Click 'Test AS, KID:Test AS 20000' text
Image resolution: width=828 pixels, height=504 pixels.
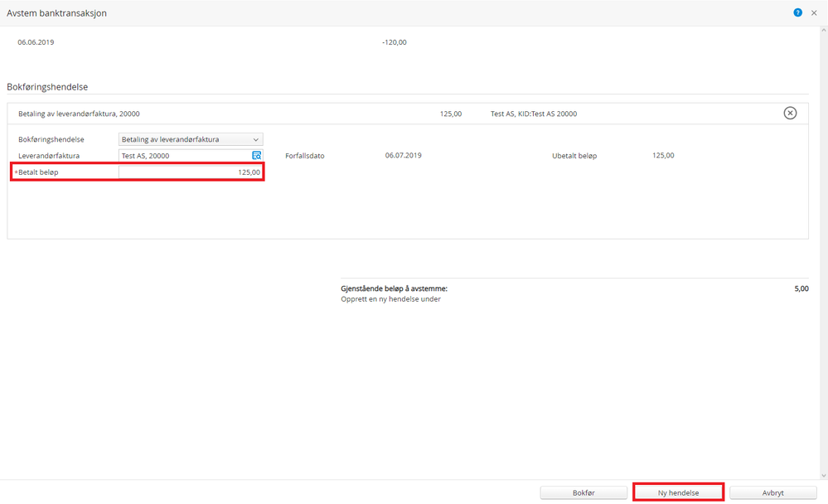point(534,114)
